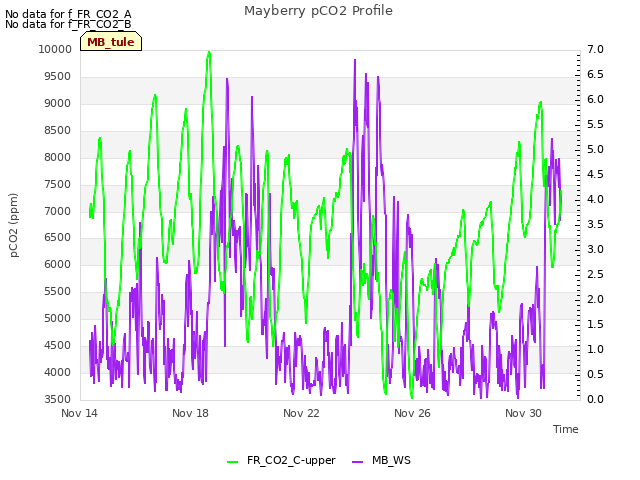Screen dimensions: 640x480
Task: Click the Nov 18 date tick label
Action: click(190, 413)
